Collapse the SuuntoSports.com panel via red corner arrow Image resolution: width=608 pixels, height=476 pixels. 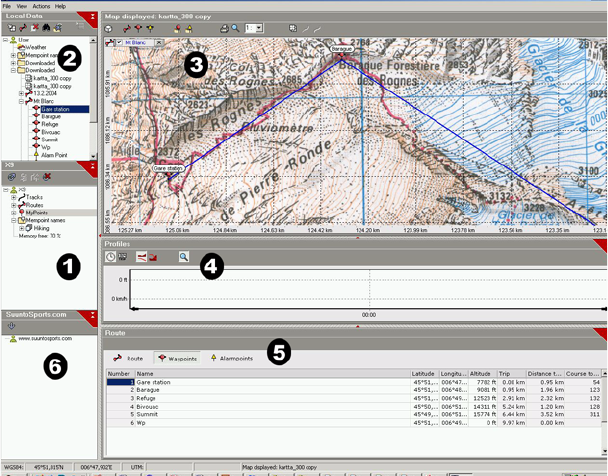click(92, 315)
